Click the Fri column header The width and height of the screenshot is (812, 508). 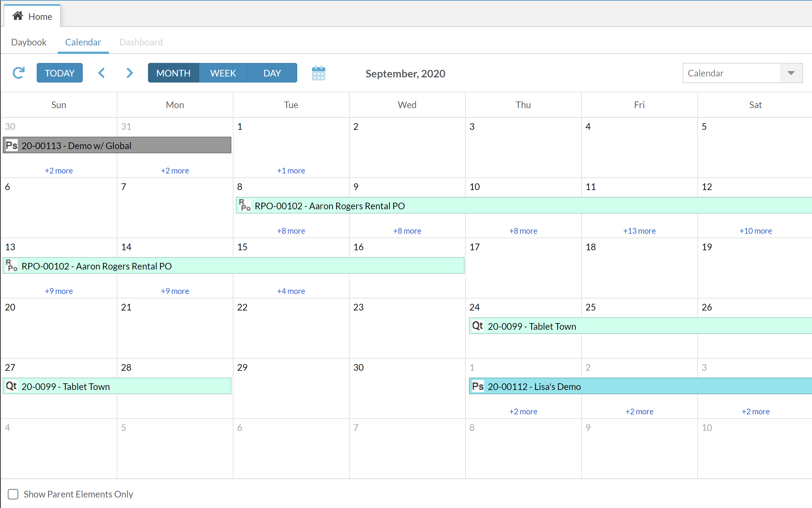tap(640, 105)
